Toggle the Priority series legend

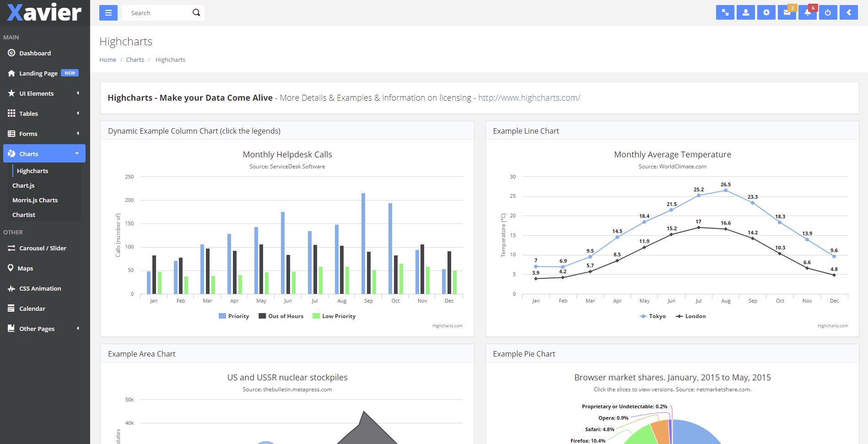[234, 316]
